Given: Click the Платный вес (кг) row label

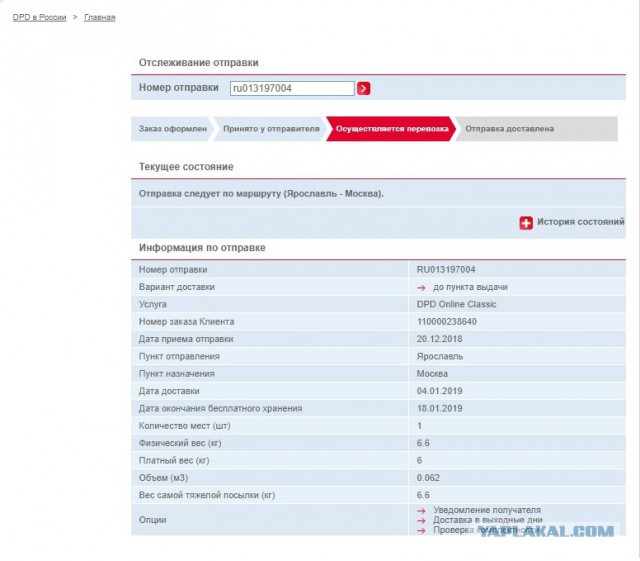Looking at the screenshot, I should 174,461.
